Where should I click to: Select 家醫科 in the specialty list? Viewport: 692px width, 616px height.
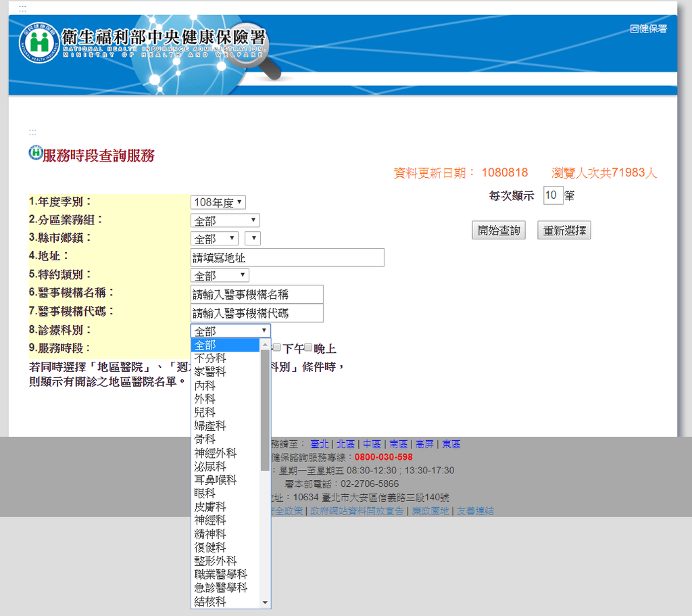[225, 372]
